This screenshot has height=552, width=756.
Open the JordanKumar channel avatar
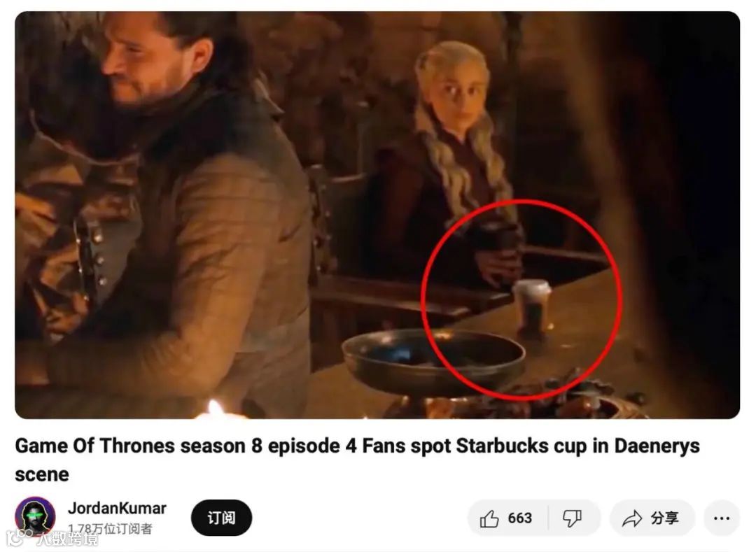tap(35, 517)
